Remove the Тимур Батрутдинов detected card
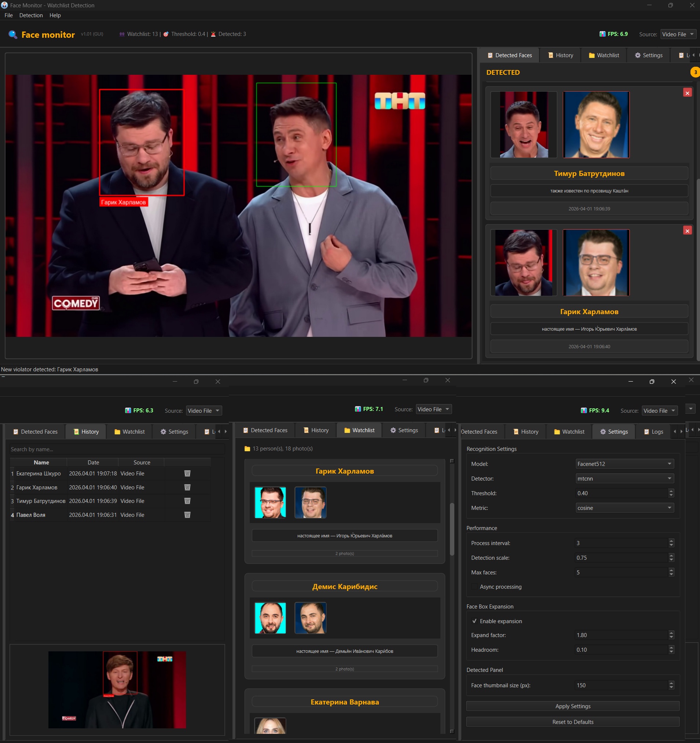 click(687, 93)
